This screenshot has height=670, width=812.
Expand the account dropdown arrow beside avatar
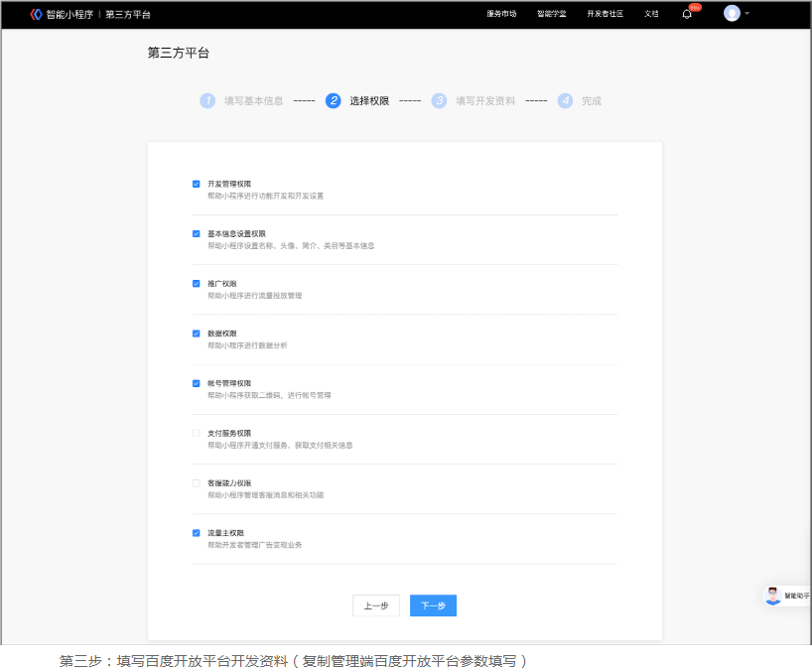pos(747,14)
